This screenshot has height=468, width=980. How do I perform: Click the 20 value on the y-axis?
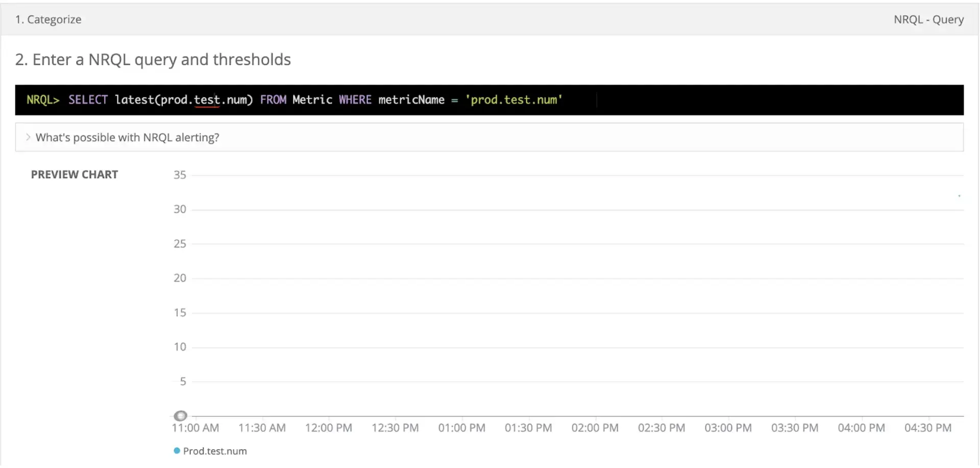(180, 278)
